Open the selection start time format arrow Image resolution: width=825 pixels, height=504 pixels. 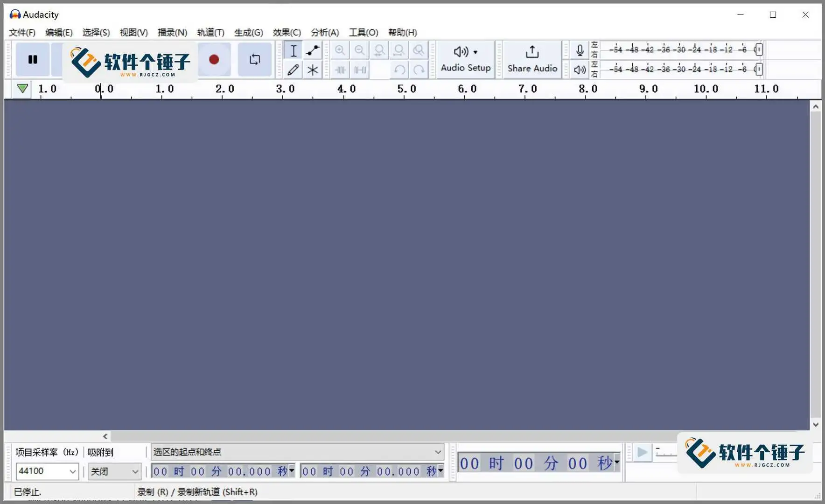292,470
